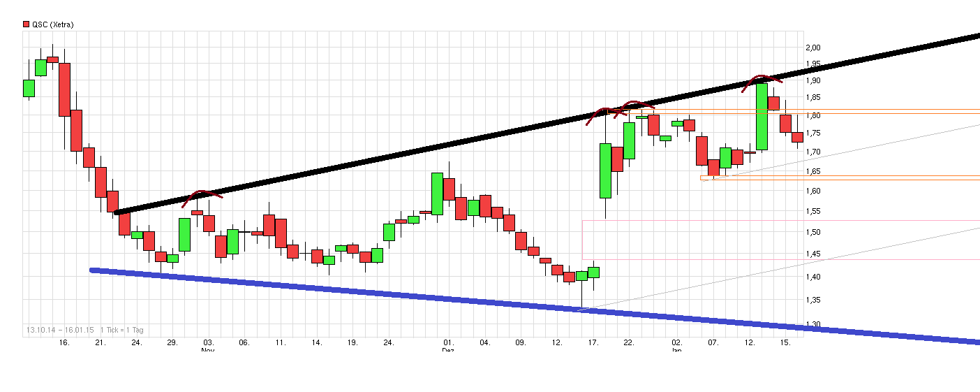
Task: Click the 02. date axis label
Action: 676,343
